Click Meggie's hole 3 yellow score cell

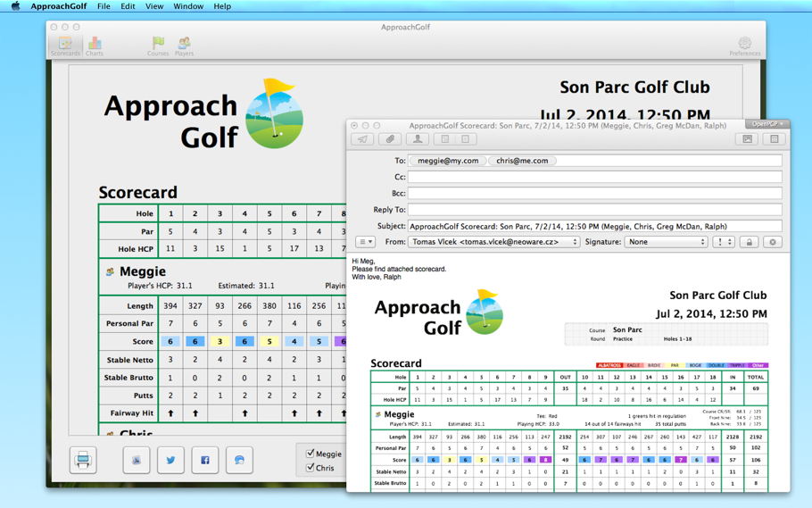point(220,342)
